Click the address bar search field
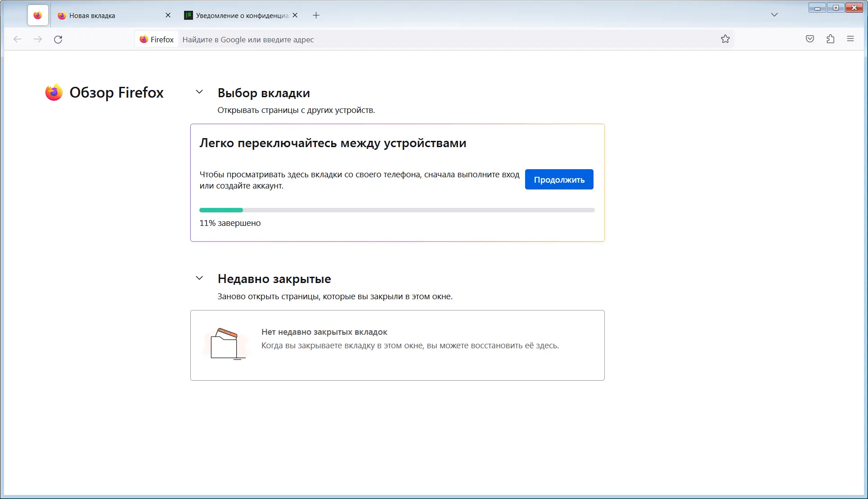Viewport: 868px width, 499px height. tap(405, 40)
